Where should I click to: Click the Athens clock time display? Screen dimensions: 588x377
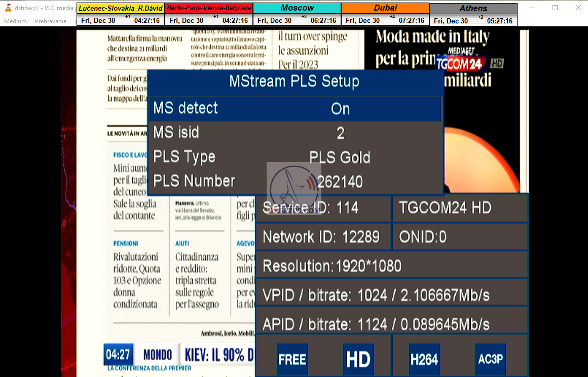pyautogui.click(x=473, y=21)
